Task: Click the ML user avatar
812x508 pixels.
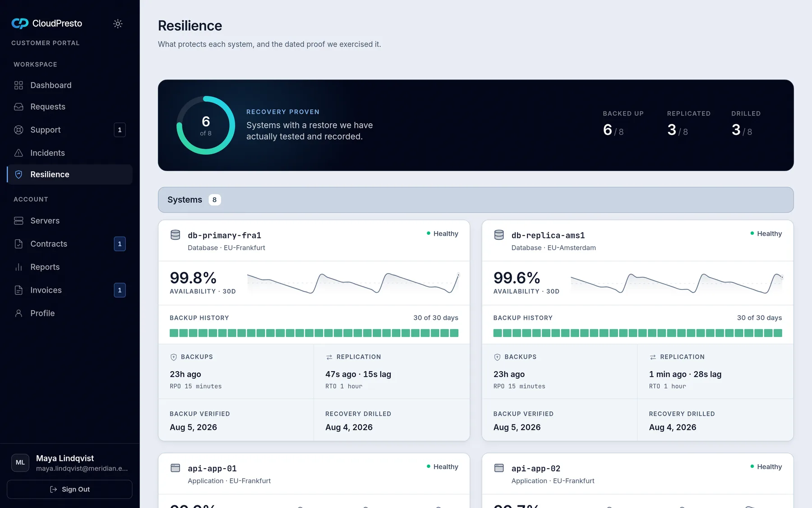Action: pos(20,463)
